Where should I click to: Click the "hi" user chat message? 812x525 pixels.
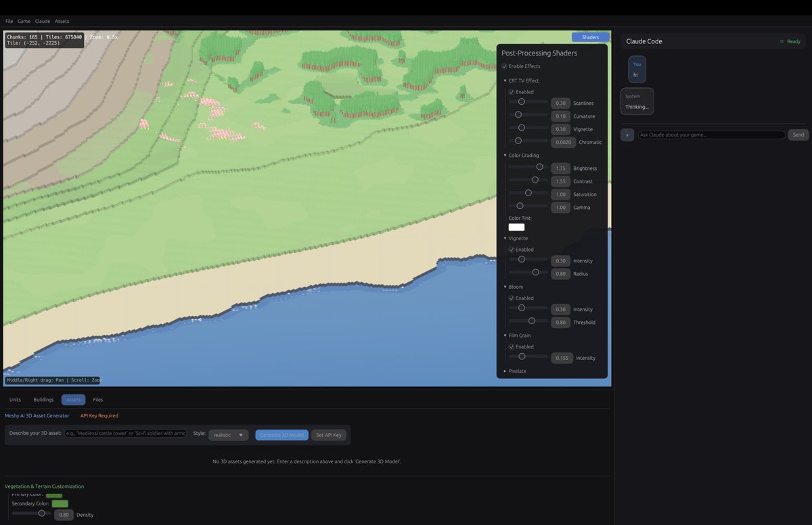click(x=637, y=70)
